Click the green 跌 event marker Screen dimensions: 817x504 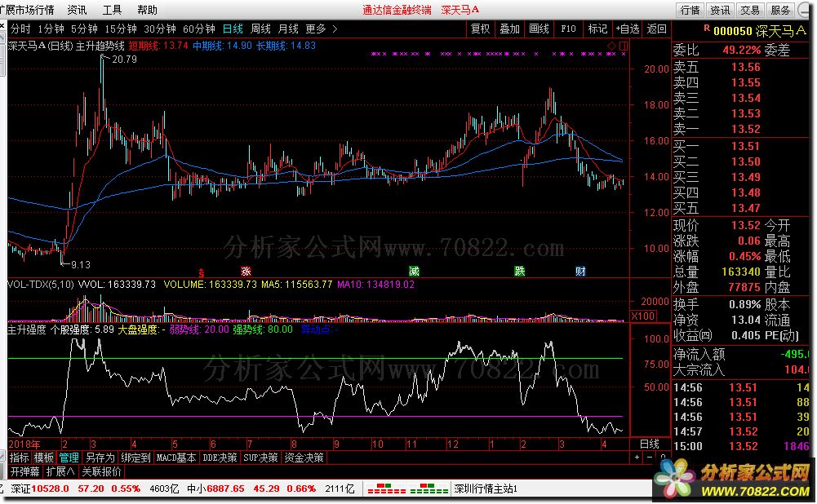pos(519,271)
